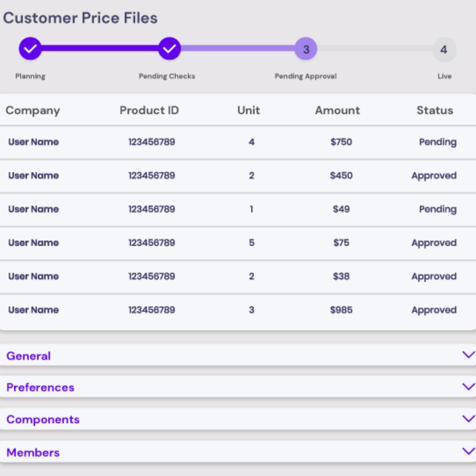476x476 pixels.
Task: Click the Status column header
Action: click(435, 110)
